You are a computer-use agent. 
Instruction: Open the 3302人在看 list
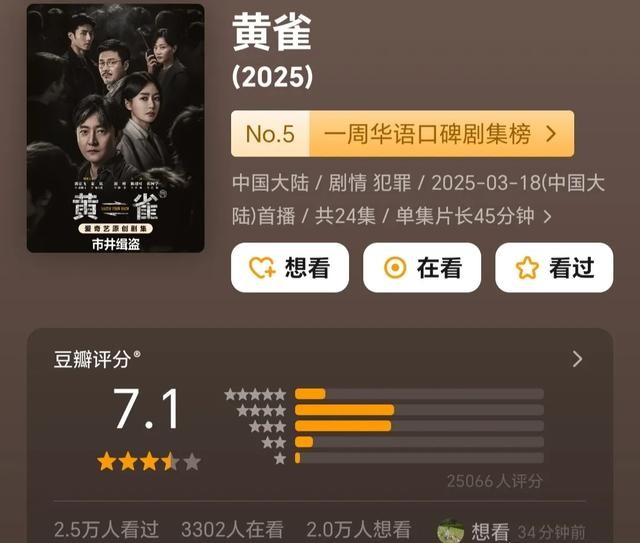coord(232,530)
